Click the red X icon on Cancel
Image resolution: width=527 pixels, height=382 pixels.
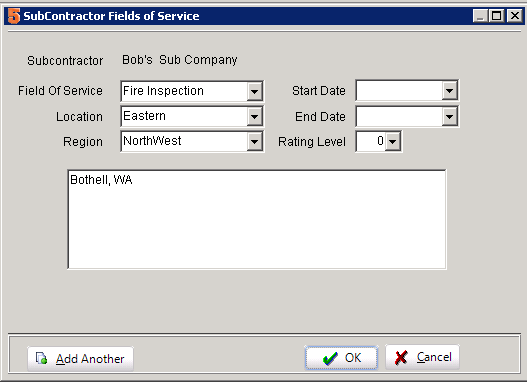401,358
